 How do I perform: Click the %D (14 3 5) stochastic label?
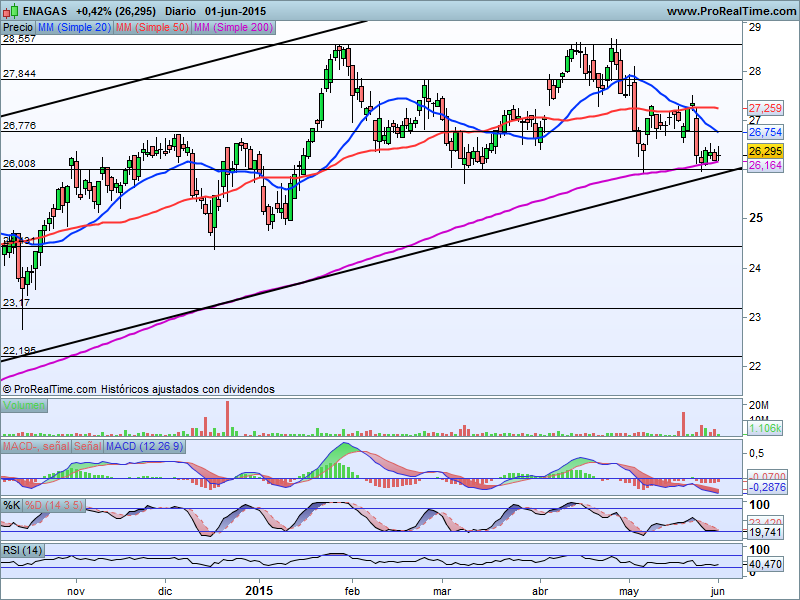pos(56,504)
